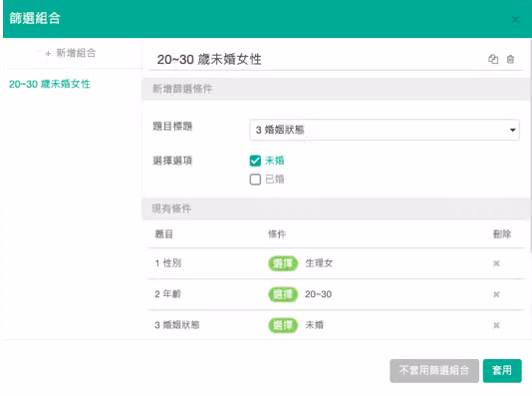Screen dimensions: 532x396
Task: Remove the 2 年齡 condition row
Action: 496,294
